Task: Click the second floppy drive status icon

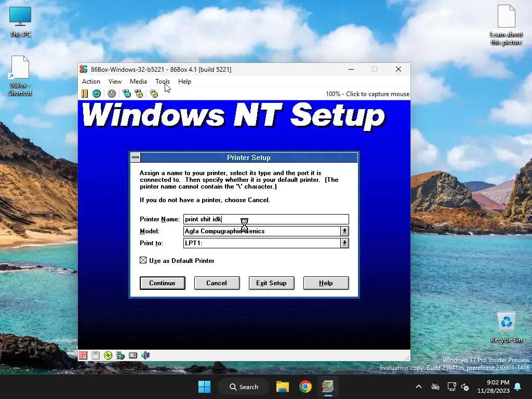Action: click(x=96, y=355)
